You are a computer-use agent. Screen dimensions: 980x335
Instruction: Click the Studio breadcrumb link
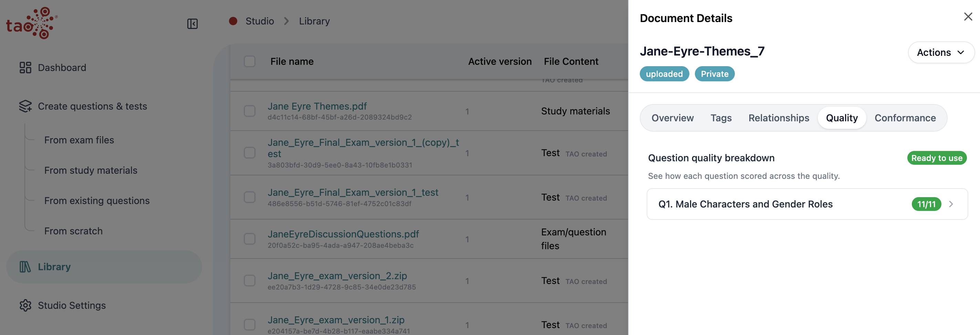pos(260,21)
